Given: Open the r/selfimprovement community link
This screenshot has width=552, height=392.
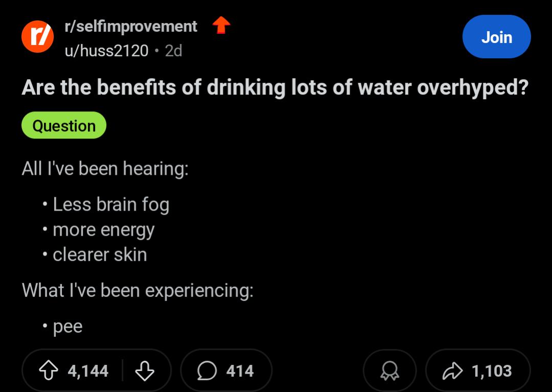Looking at the screenshot, I should (131, 27).
